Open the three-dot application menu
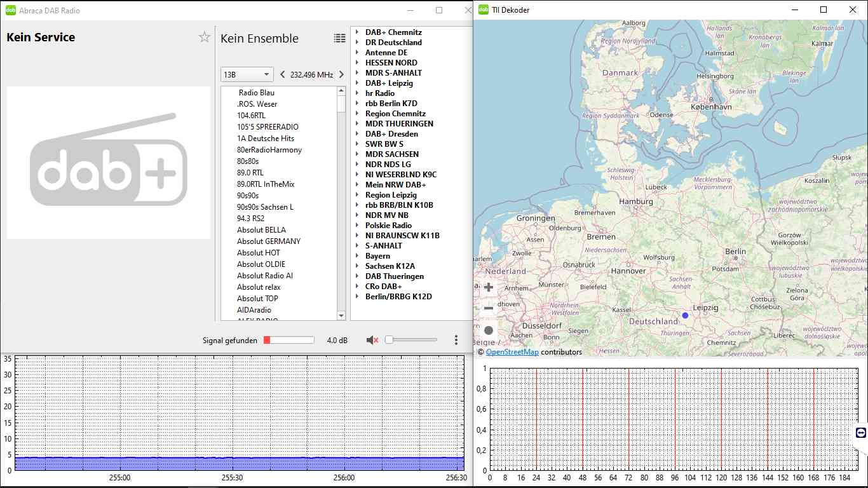Image resolution: width=868 pixels, height=488 pixels. [456, 341]
